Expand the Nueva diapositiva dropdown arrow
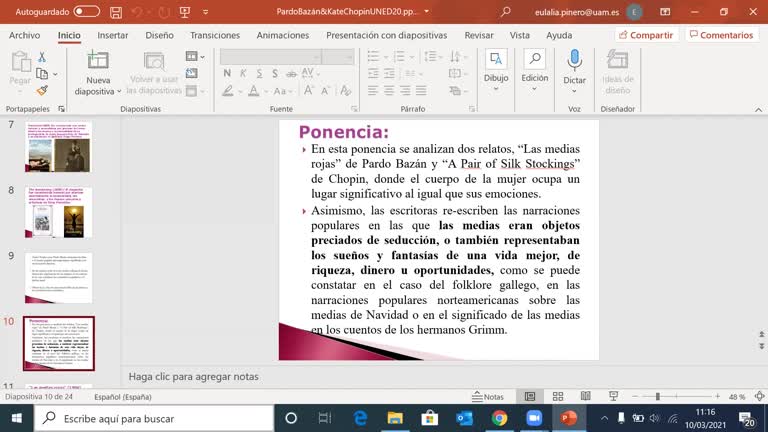Screen dimensions: 768x432 point(119,91)
